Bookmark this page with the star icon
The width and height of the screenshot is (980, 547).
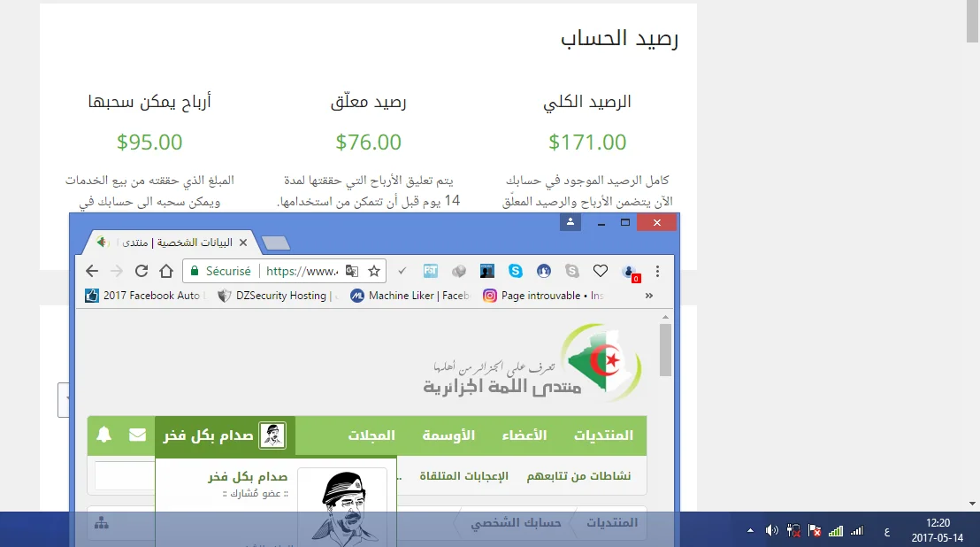[x=374, y=271]
